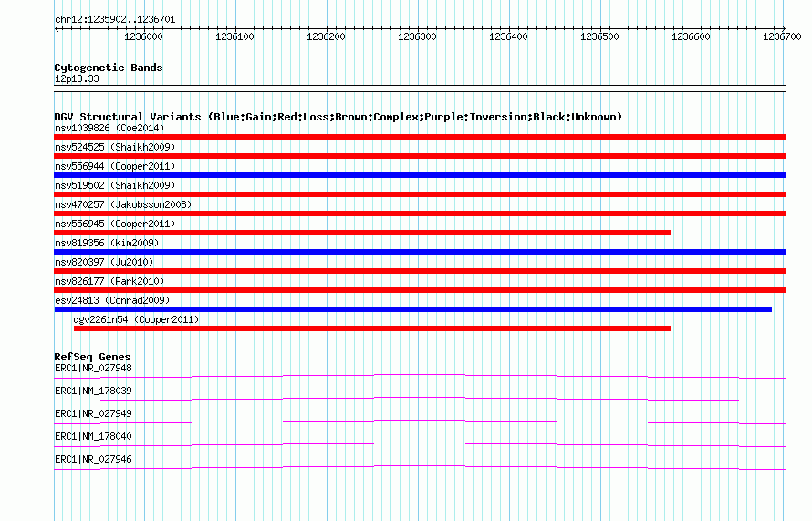Select the magenta transcript line for ERC1|NM_178040

pos(420,444)
